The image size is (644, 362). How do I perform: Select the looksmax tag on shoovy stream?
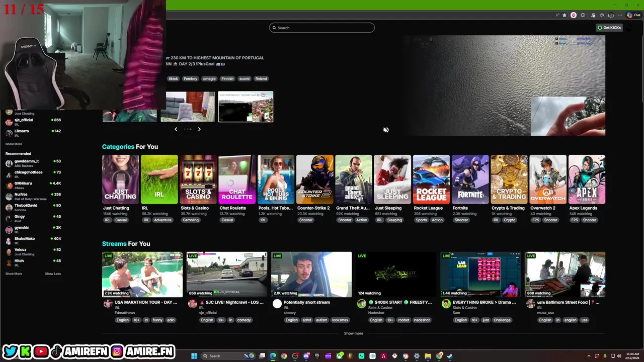tap(340, 320)
